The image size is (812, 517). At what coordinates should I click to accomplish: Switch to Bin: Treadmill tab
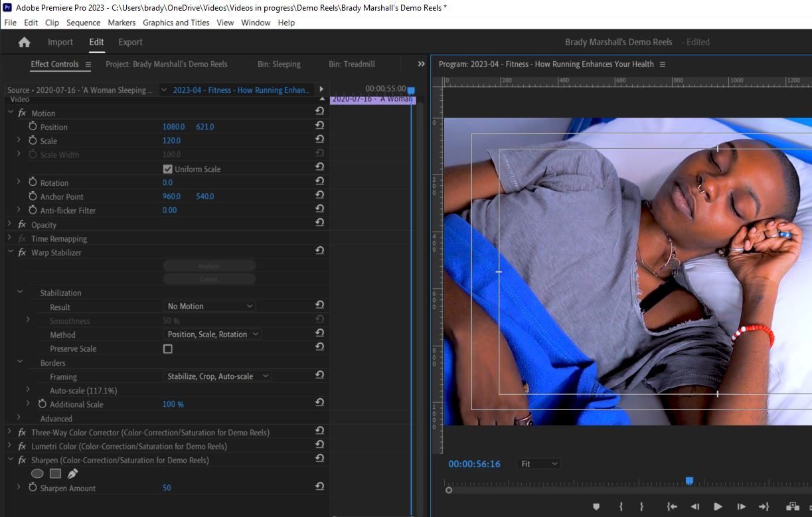pos(352,64)
